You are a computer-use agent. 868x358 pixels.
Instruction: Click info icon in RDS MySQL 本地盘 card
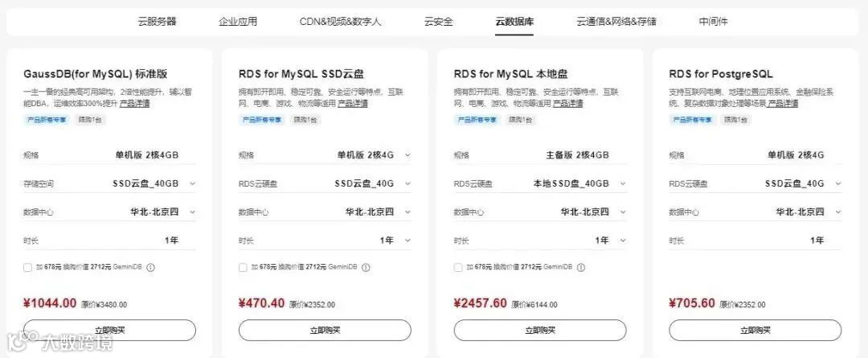pyautogui.click(x=581, y=268)
